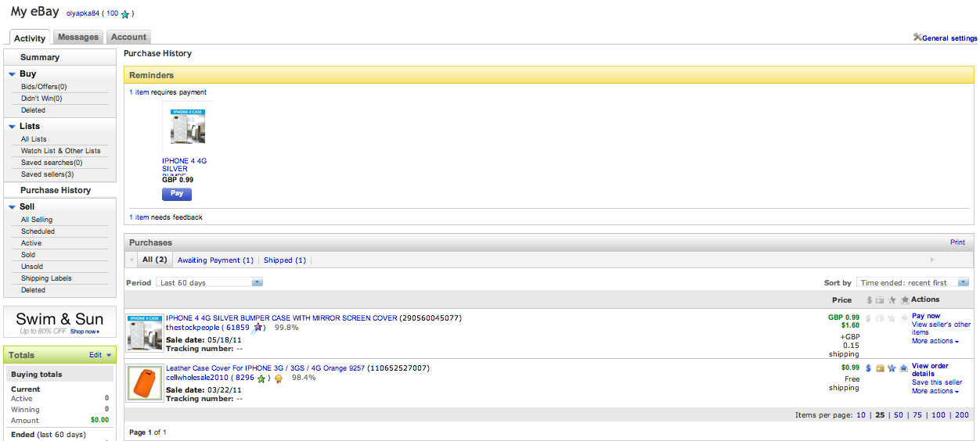Open Didn't Win(0) in the sidebar
Screen dimensions: 980x441
click(x=41, y=99)
